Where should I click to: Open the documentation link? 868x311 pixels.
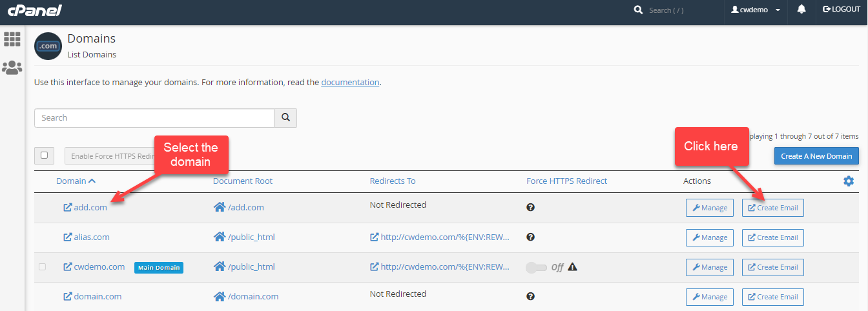pos(350,83)
